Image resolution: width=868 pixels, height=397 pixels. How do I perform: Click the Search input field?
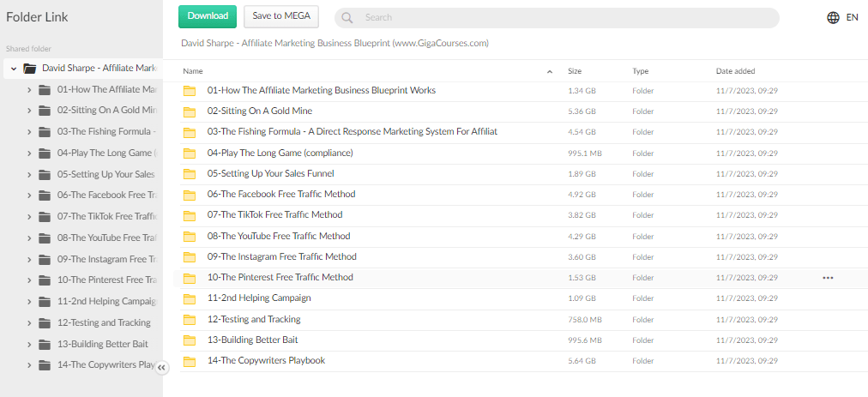click(x=566, y=17)
